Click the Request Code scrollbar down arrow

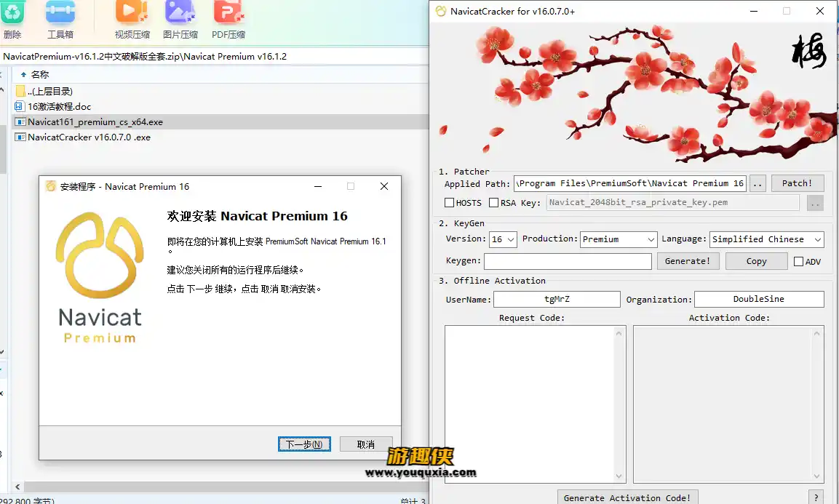[619, 476]
